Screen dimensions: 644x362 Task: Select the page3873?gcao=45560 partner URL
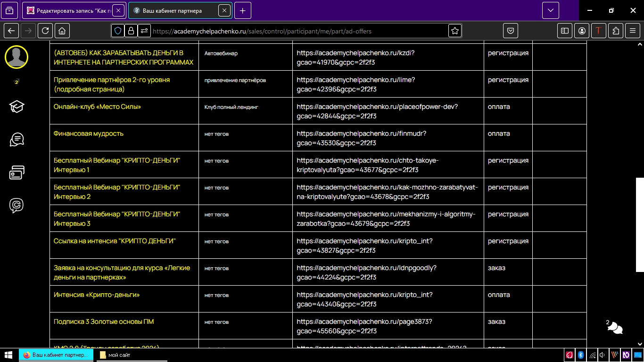364,326
